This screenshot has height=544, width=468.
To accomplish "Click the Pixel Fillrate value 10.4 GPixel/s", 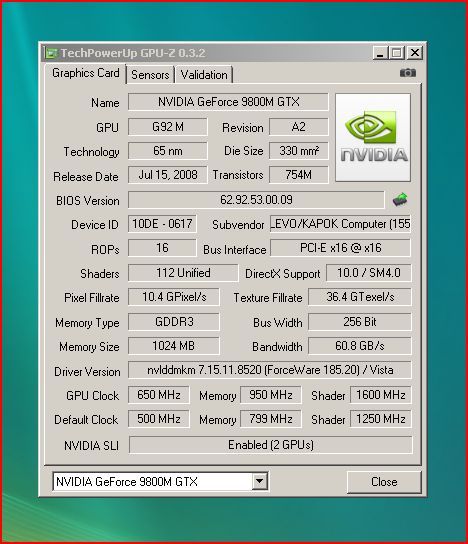I will click(174, 297).
